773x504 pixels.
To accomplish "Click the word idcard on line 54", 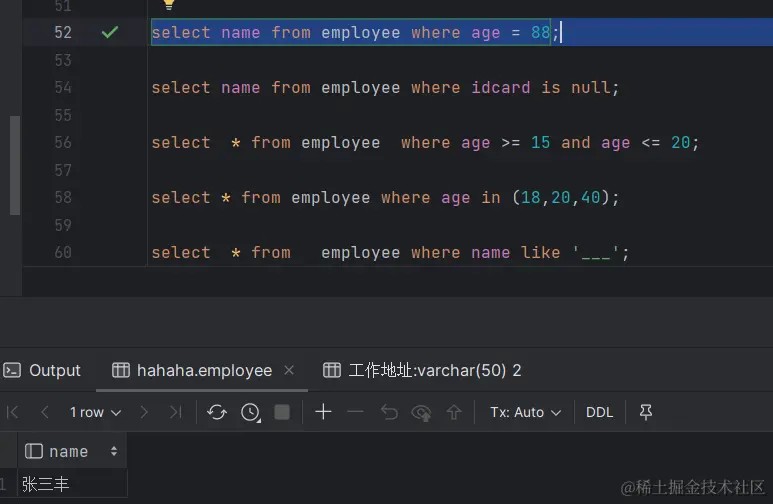I will pyautogui.click(x=500, y=88).
